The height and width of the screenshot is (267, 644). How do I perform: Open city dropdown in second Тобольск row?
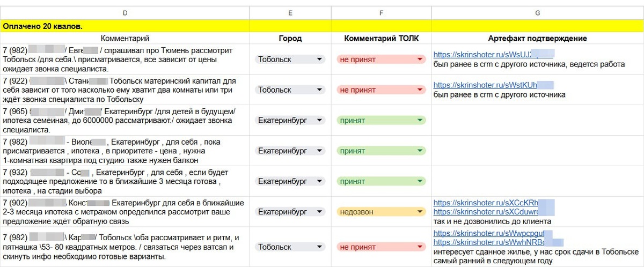click(x=320, y=90)
